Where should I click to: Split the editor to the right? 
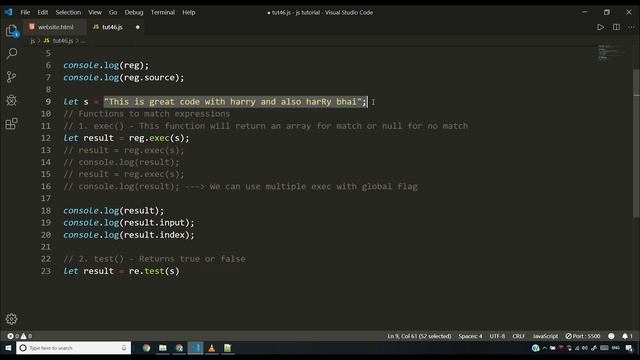616,27
